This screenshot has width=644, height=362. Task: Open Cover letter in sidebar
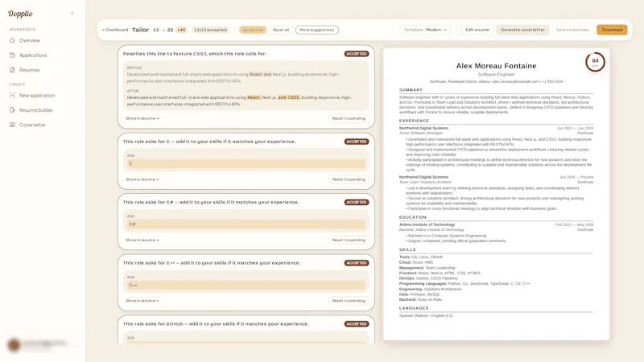[32, 125]
